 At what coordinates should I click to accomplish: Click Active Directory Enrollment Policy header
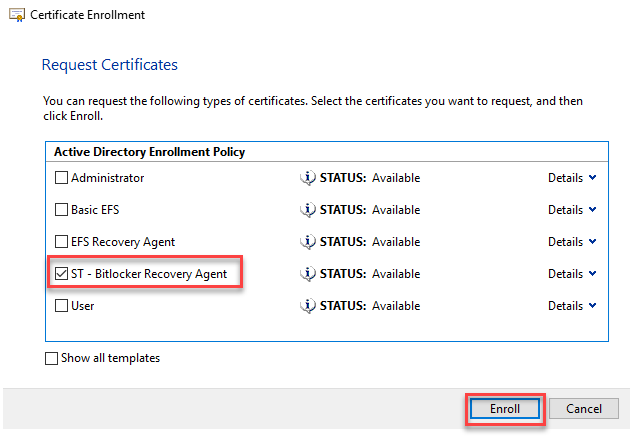click(x=149, y=152)
